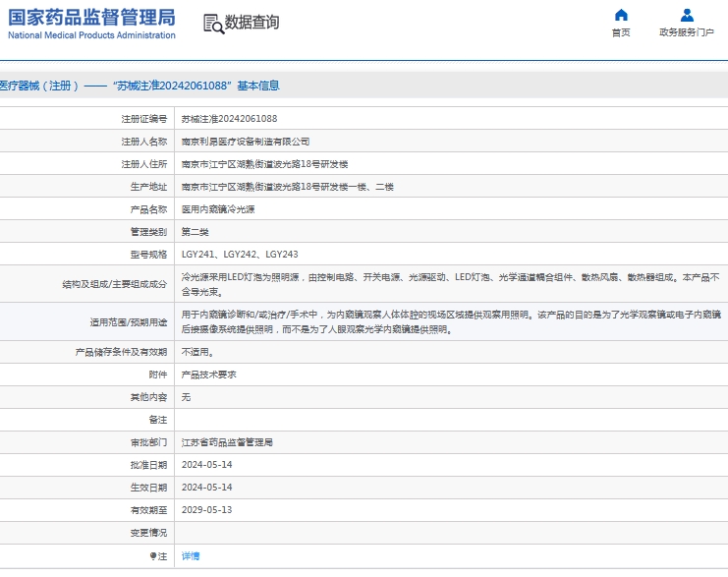
Task: Click the 产品名称 row label
Action: 148,209
